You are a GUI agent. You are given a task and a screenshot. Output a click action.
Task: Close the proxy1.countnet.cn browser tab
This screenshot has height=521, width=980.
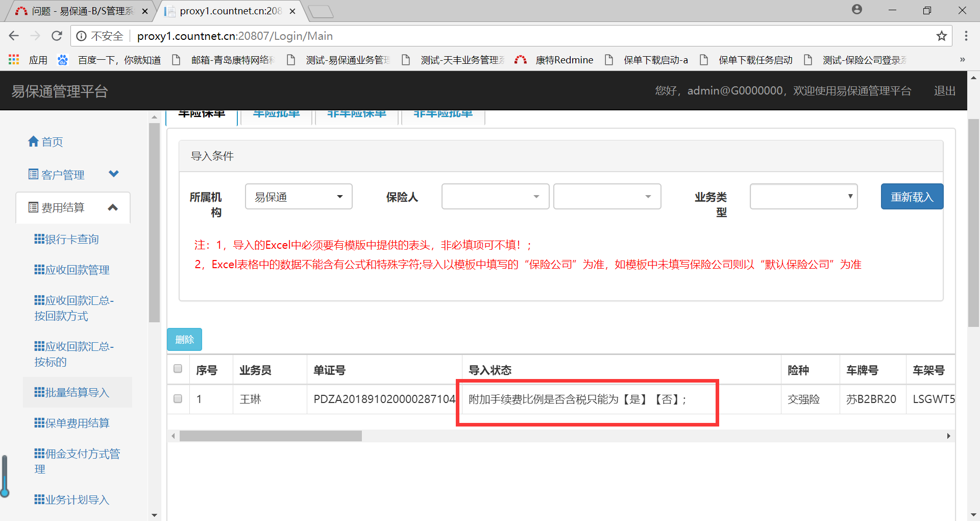[x=292, y=11]
